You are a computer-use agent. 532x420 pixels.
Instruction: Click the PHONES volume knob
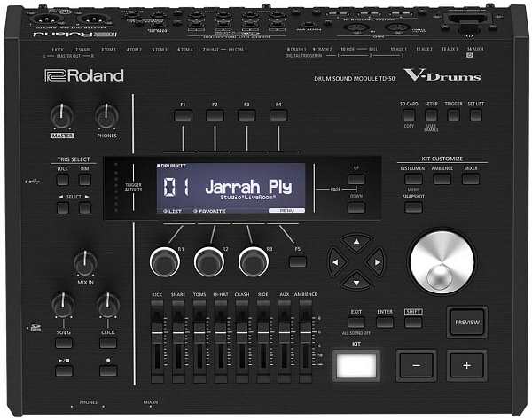click(x=106, y=116)
